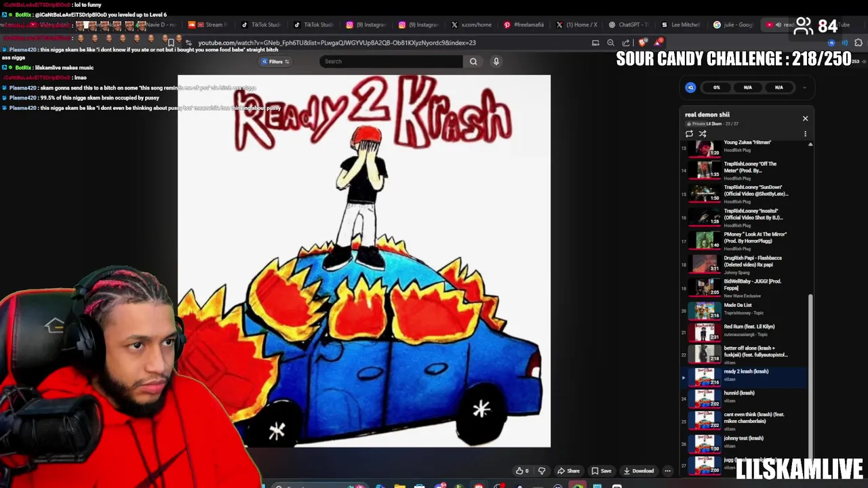The image size is (868, 488).
Task: Open more actions ellipsis below video
Action: pos(667,471)
